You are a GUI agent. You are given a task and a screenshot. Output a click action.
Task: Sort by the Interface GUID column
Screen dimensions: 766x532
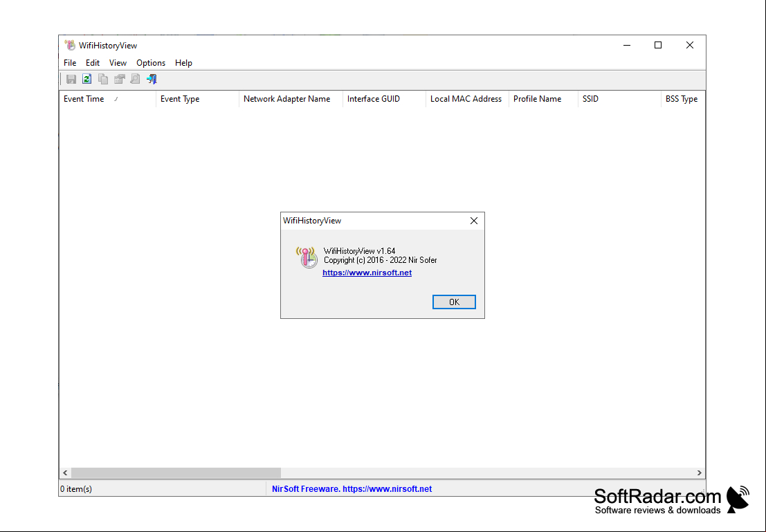click(385, 99)
